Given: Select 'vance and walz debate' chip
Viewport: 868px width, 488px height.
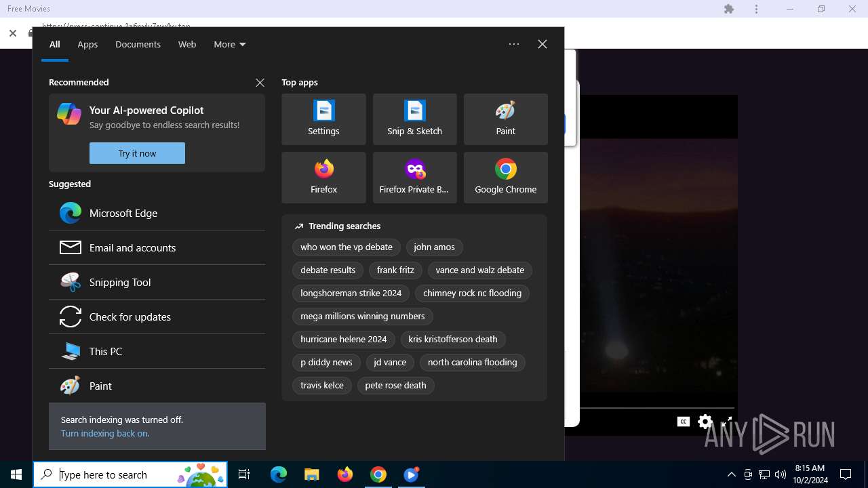Looking at the screenshot, I should [x=479, y=270].
